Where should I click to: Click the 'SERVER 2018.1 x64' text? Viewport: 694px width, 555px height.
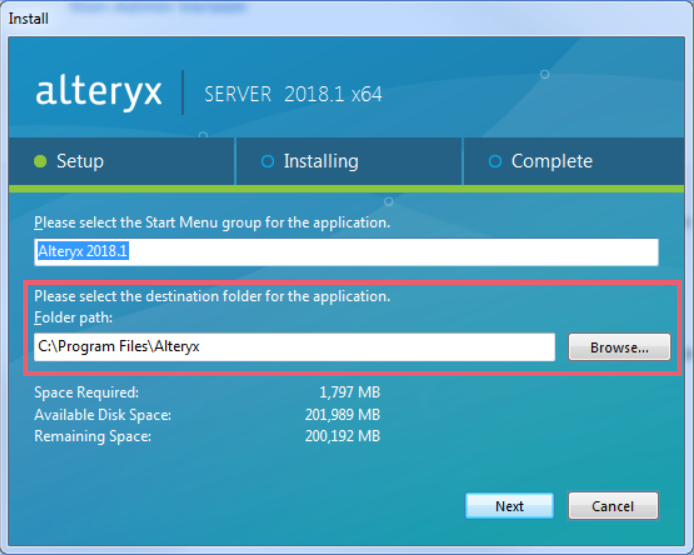(293, 94)
